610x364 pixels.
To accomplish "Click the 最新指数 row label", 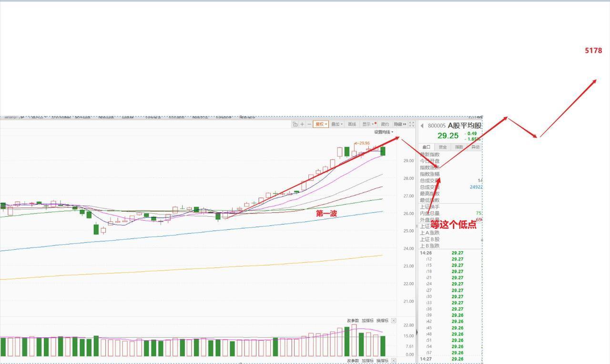I will click(x=430, y=155).
